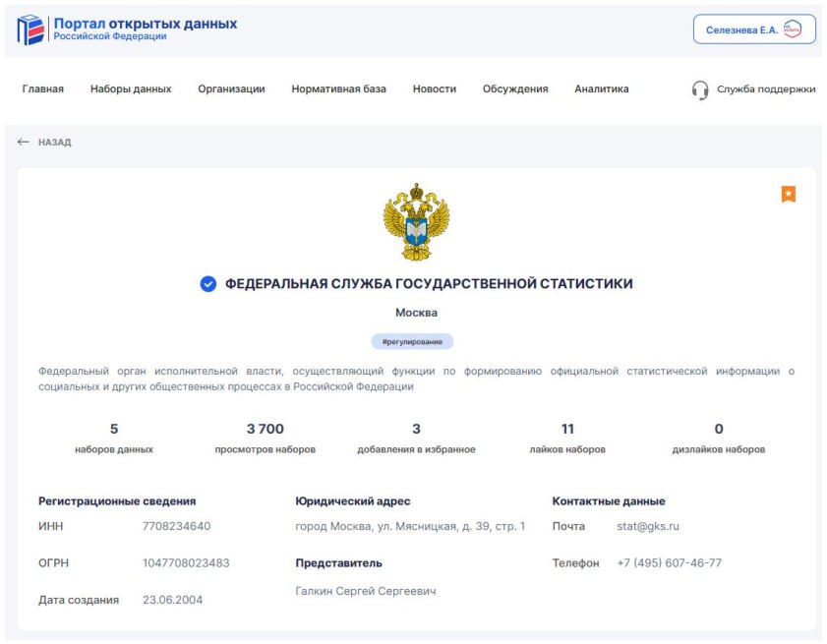The image size is (827, 644).
Task: Open the Наборы данных section
Action: point(131,89)
